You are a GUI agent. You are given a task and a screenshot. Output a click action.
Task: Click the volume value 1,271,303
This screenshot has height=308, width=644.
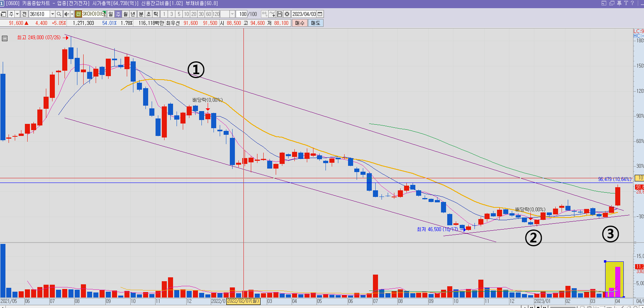tap(83, 23)
